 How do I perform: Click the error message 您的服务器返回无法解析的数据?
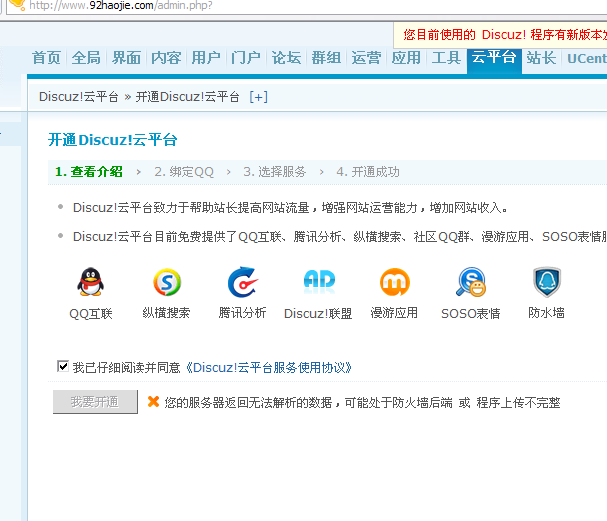pos(362,403)
